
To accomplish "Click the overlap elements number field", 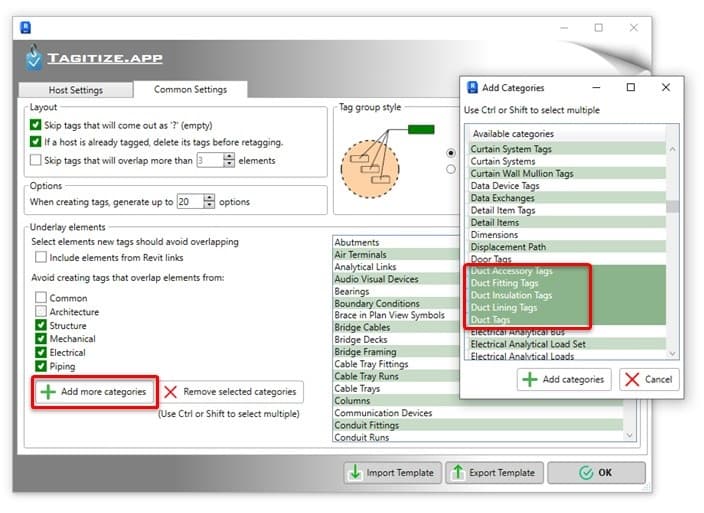I will pyautogui.click(x=210, y=160).
